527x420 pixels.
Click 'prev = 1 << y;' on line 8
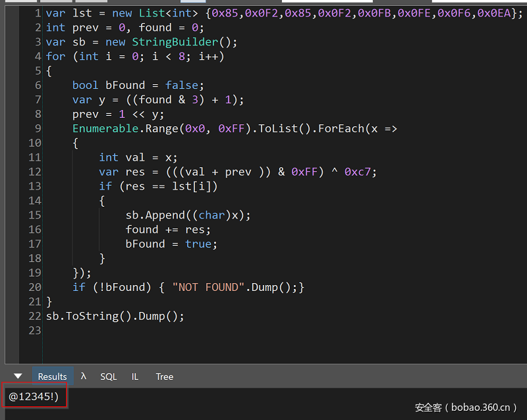pyautogui.click(x=119, y=115)
